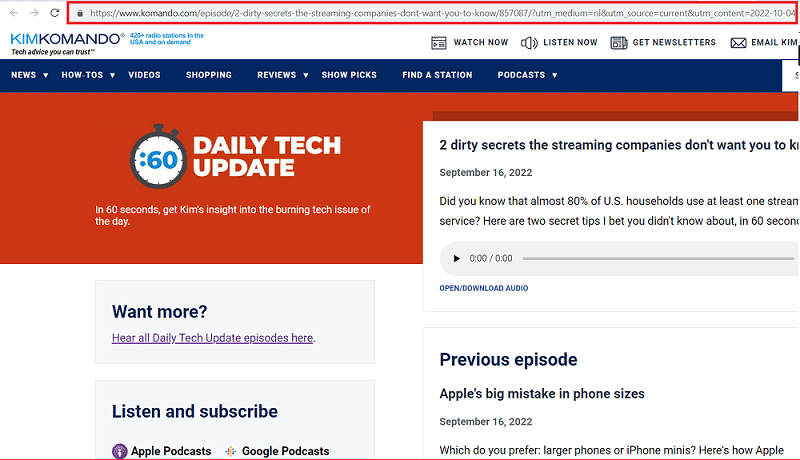Open the Podcasts menu

(x=521, y=75)
